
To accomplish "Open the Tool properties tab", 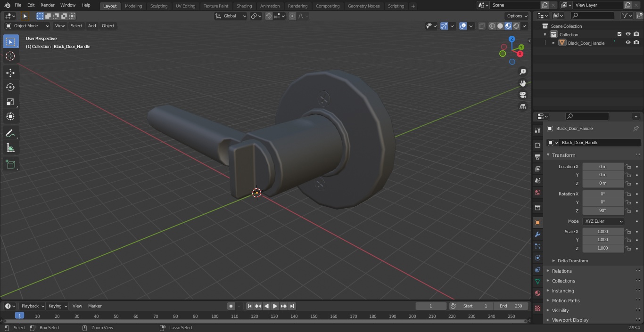I will click(537, 130).
